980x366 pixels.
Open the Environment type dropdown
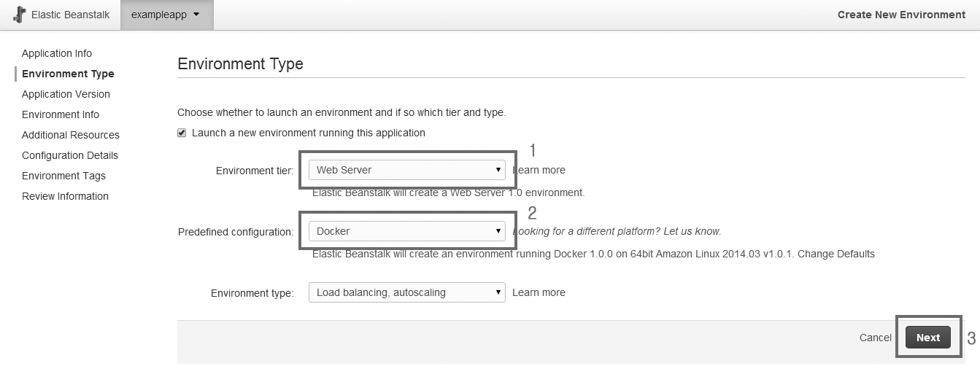click(406, 292)
